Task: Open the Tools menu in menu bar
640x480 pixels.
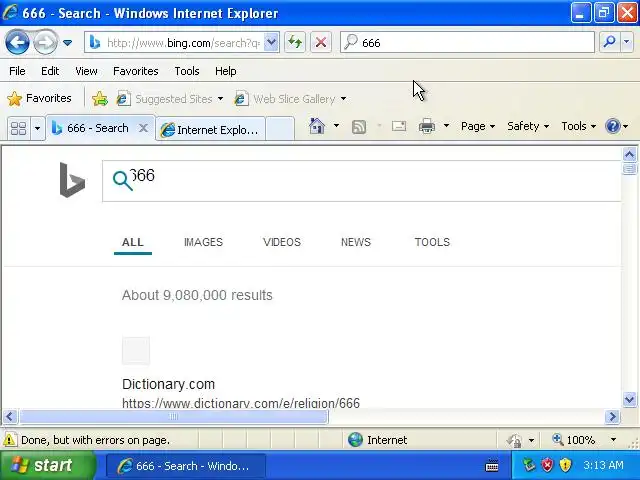Action: [187, 71]
